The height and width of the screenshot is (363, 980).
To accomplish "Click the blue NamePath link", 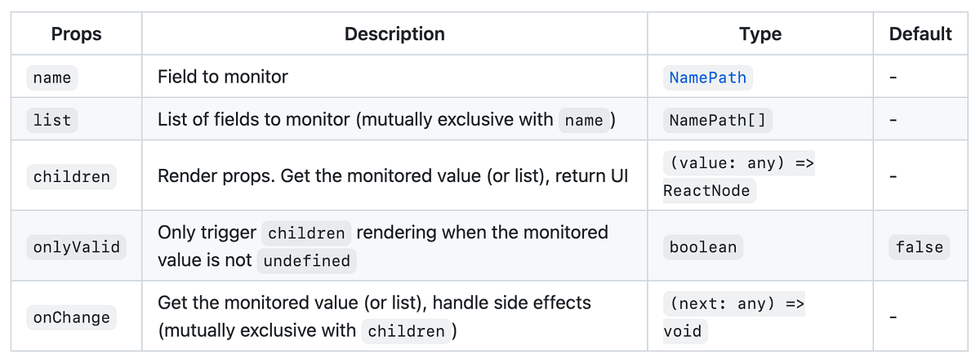I will 707,77.
